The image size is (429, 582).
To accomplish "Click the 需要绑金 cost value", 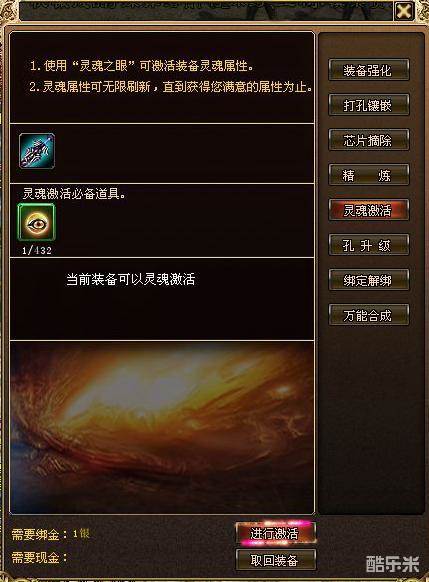I will tap(81, 534).
